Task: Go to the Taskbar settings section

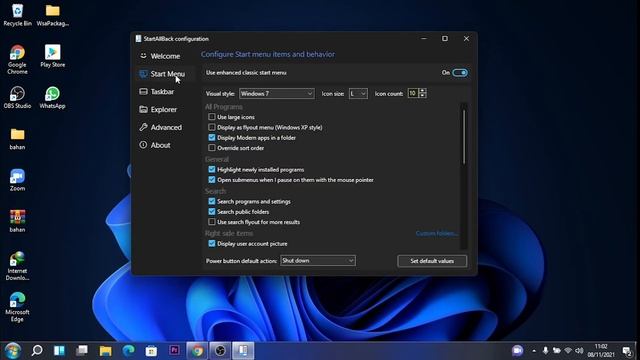Action: 157,91
